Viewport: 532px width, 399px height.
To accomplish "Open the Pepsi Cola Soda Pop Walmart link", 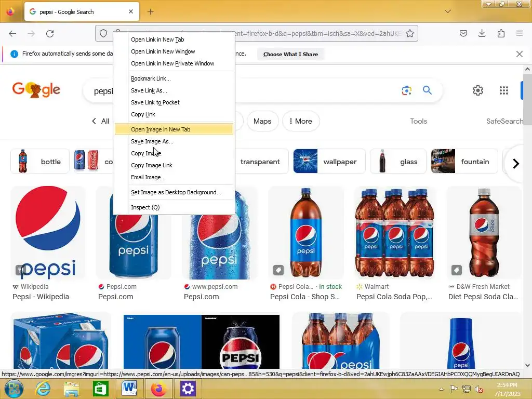I will pyautogui.click(x=394, y=297).
